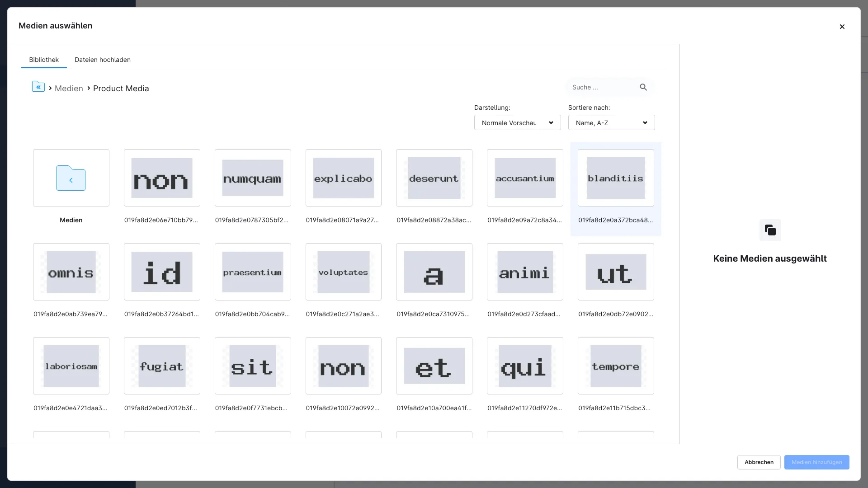Click filename 019fa8d2e0a372bca48...
This screenshot has height=488, width=868.
coord(615,220)
